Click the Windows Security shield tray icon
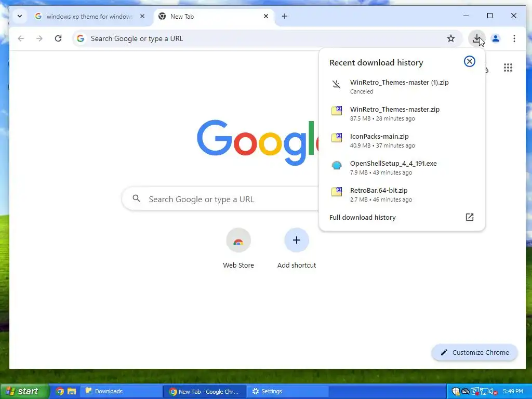 coord(456,392)
